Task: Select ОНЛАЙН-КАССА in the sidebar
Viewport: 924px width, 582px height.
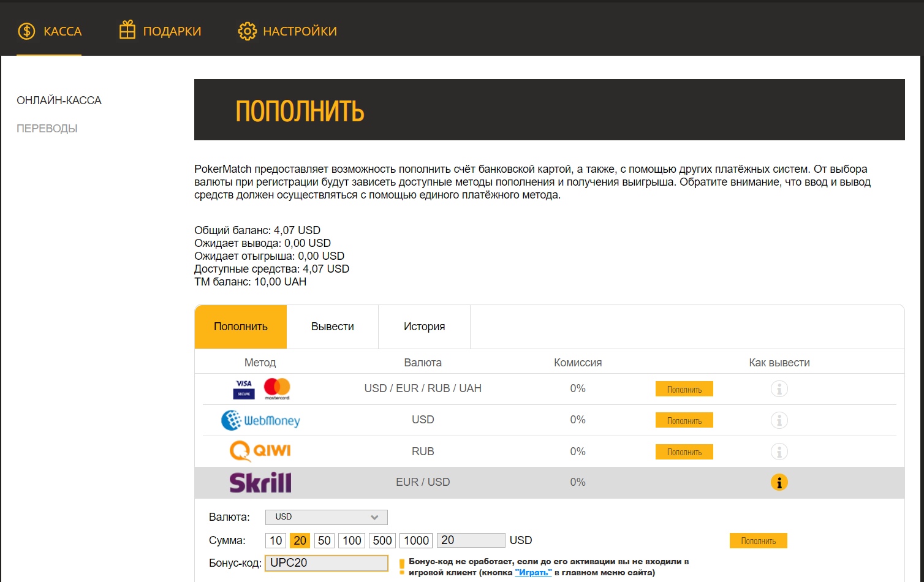Action: coord(59,100)
